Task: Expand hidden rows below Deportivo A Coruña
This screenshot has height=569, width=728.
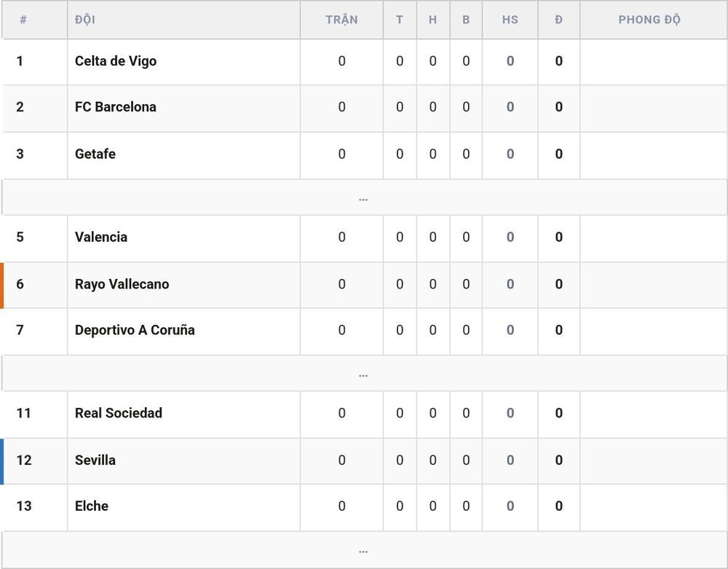Action: 364,373
